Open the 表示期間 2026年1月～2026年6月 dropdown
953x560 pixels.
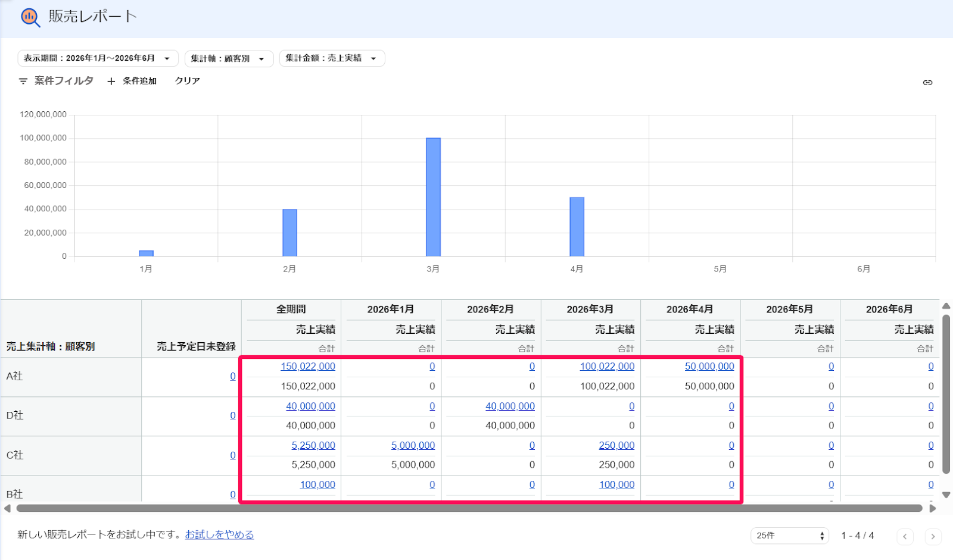point(98,58)
